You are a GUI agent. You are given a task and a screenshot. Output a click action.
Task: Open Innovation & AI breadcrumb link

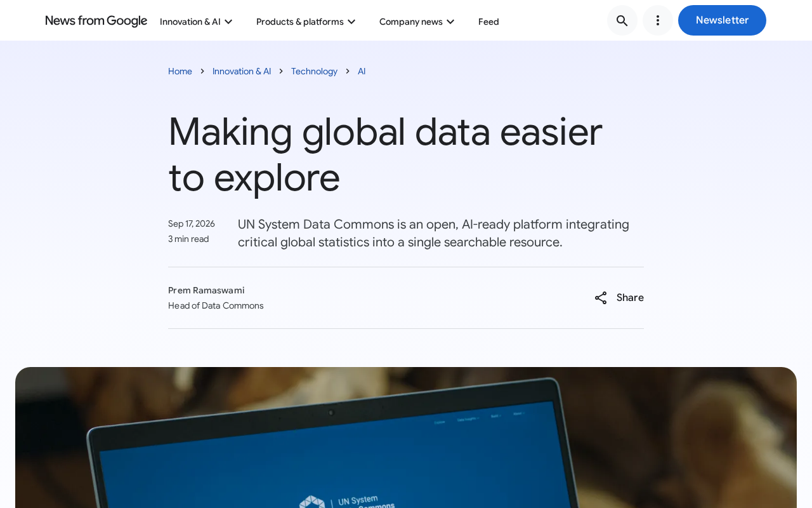coord(242,71)
